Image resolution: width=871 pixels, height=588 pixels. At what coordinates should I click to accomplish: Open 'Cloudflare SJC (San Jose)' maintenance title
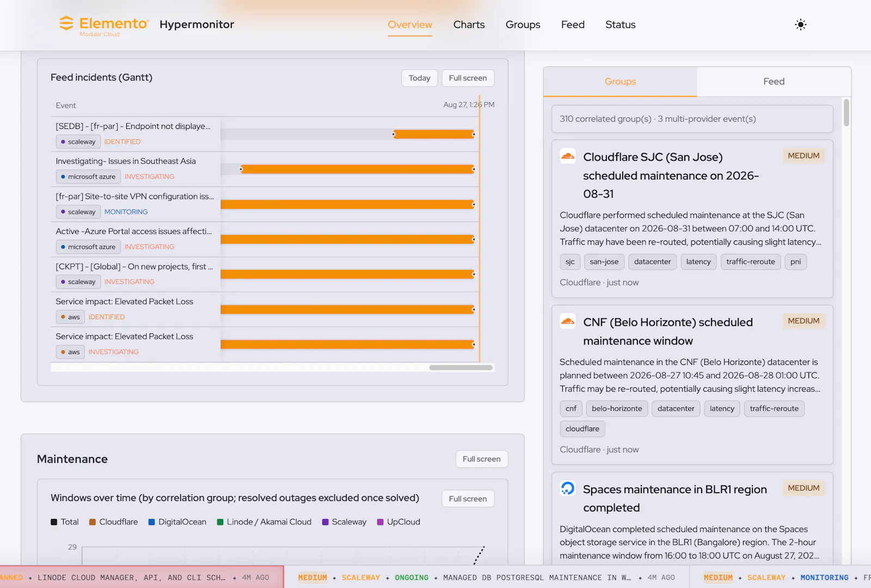coord(671,175)
